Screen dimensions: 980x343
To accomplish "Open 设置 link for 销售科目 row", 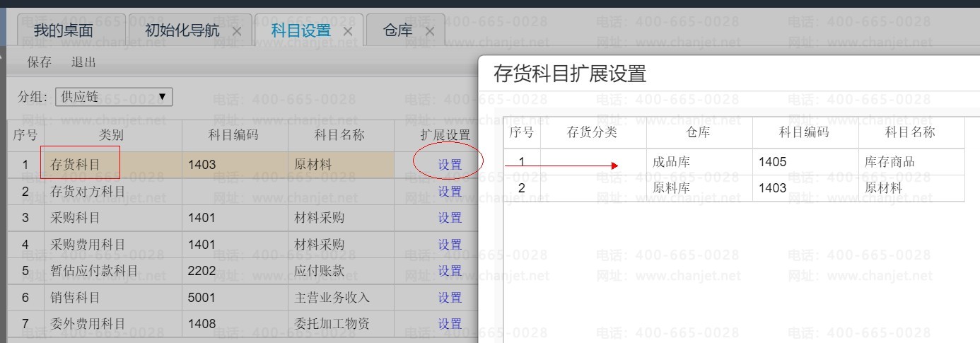I will click(450, 298).
